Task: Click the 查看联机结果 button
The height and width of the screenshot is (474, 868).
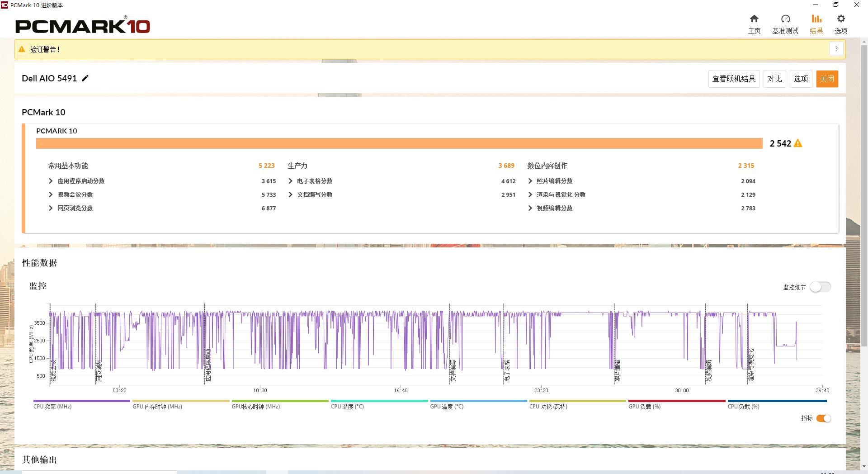Action: pos(734,79)
